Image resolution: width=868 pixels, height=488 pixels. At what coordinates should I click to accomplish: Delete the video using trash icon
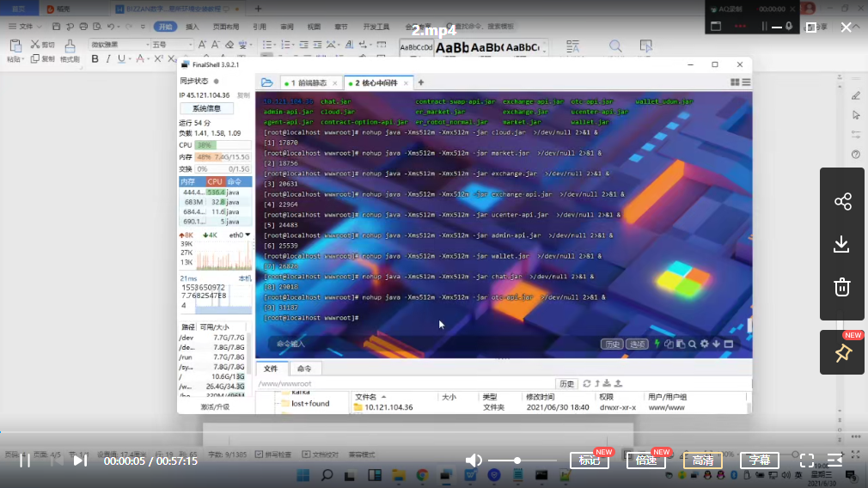pyautogui.click(x=842, y=287)
